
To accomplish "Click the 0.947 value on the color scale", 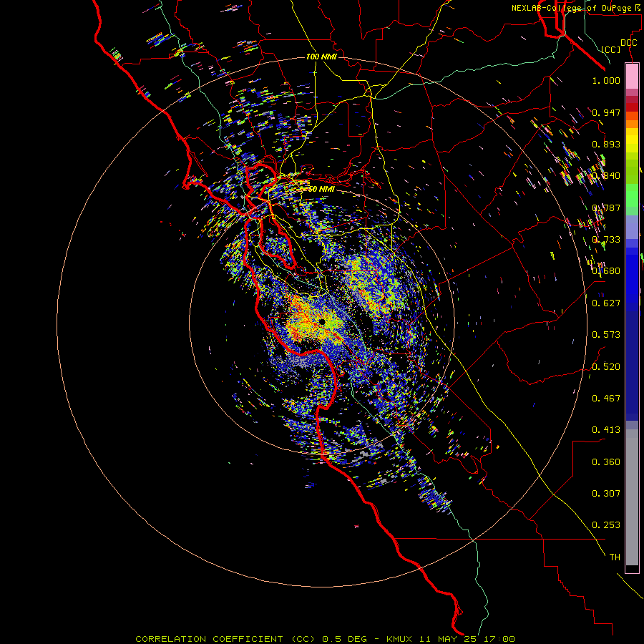I will [606, 112].
